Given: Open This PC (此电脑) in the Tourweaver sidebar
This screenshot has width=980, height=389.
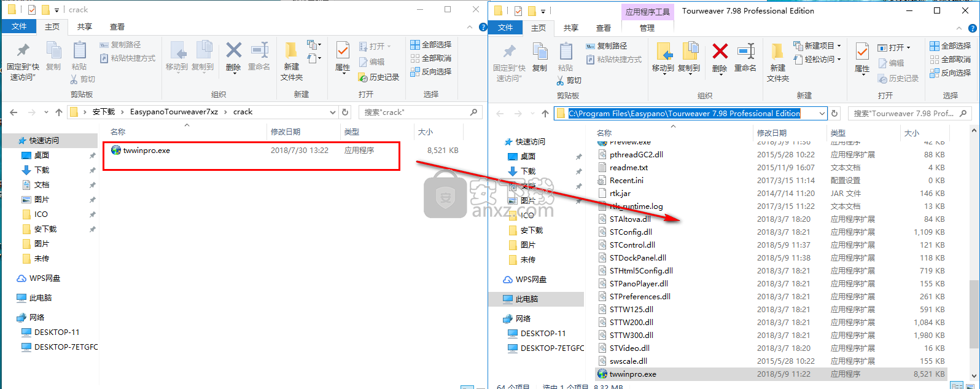Looking at the screenshot, I should [x=526, y=299].
